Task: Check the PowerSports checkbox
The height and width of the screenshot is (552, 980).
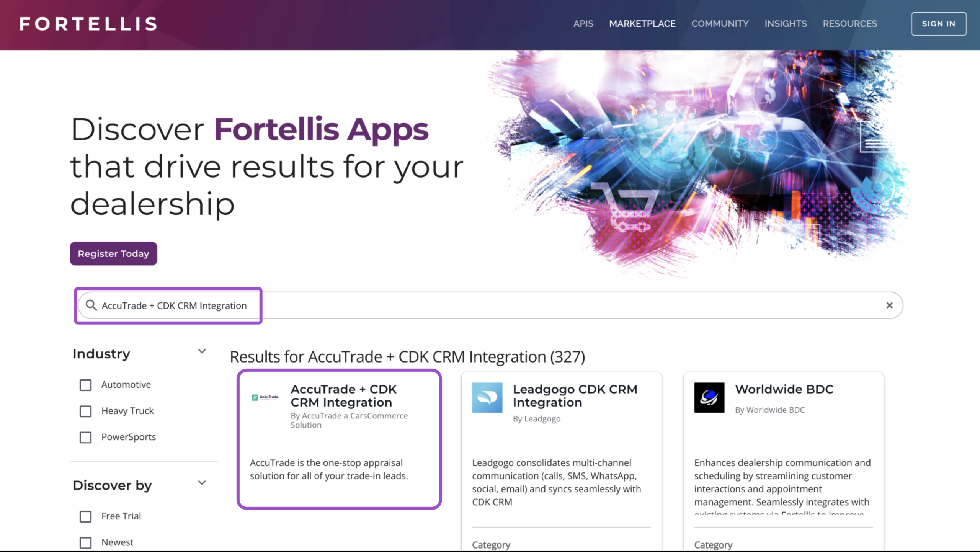Action: coord(85,437)
